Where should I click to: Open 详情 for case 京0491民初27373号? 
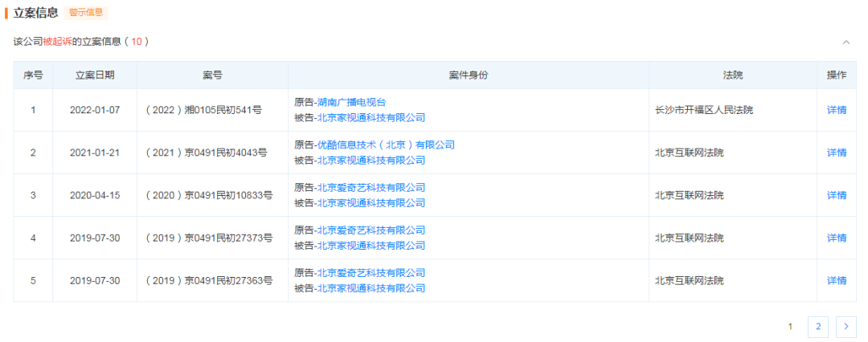coord(837,238)
